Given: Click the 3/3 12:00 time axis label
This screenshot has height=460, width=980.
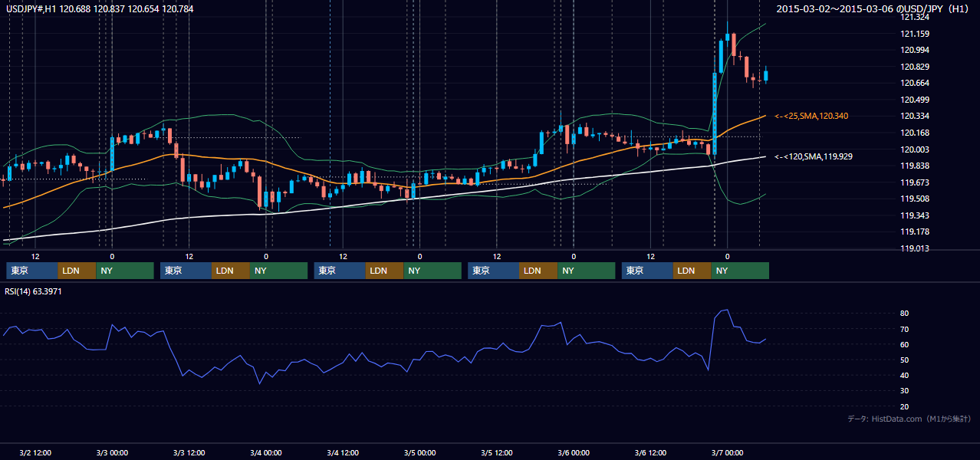Looking at the screenshot, I should [x=189, y=452].
